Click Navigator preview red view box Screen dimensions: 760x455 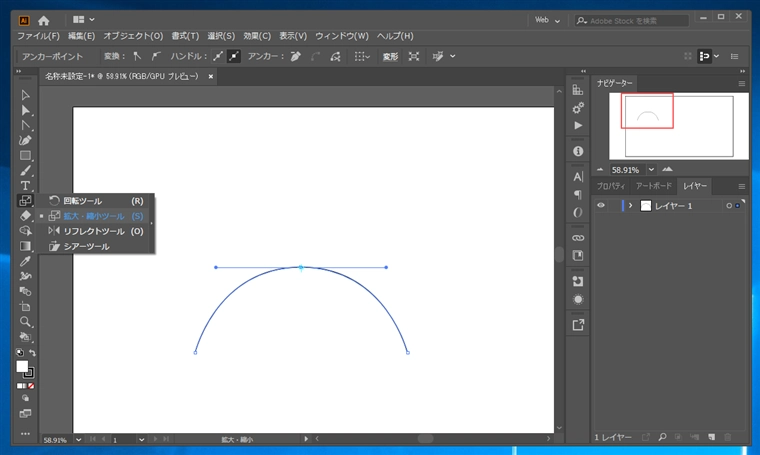pyautogui.click(x=647, y=110)
